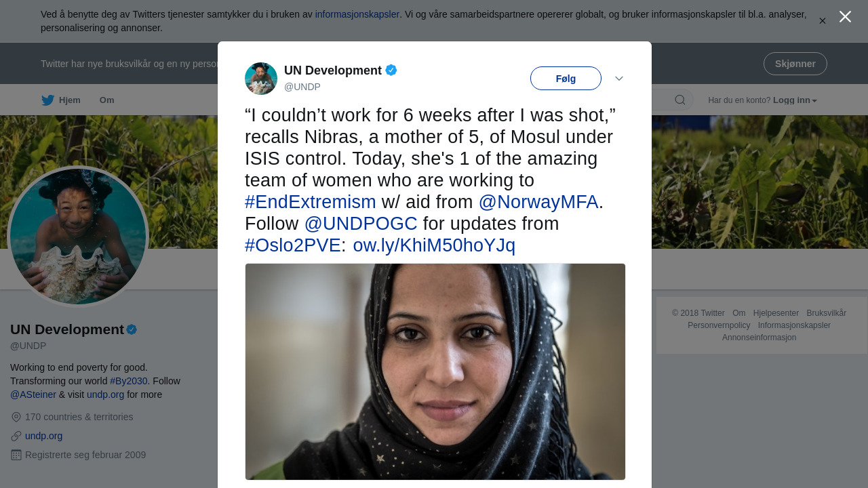Close the tweet modal with large X

point(845,17)
